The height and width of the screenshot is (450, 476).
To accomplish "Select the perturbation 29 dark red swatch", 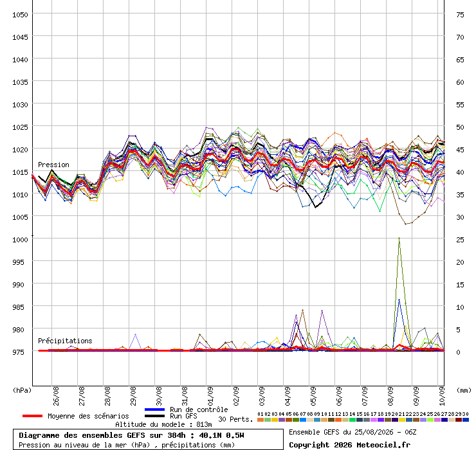I will pos(459,420).
